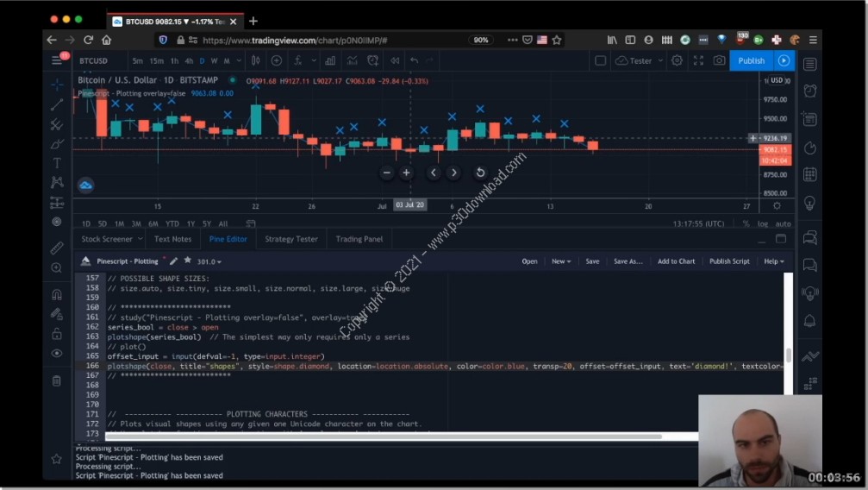Screen dimensions: 868x490
Task: Open watchlist panel in right sidebar
Action: point(810,65)
